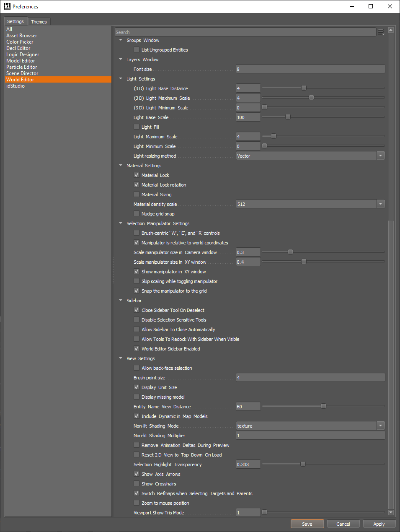The image size is (400, 532).
Task: Toggle the Light Fill checkbox
Action: pos(137,127)
